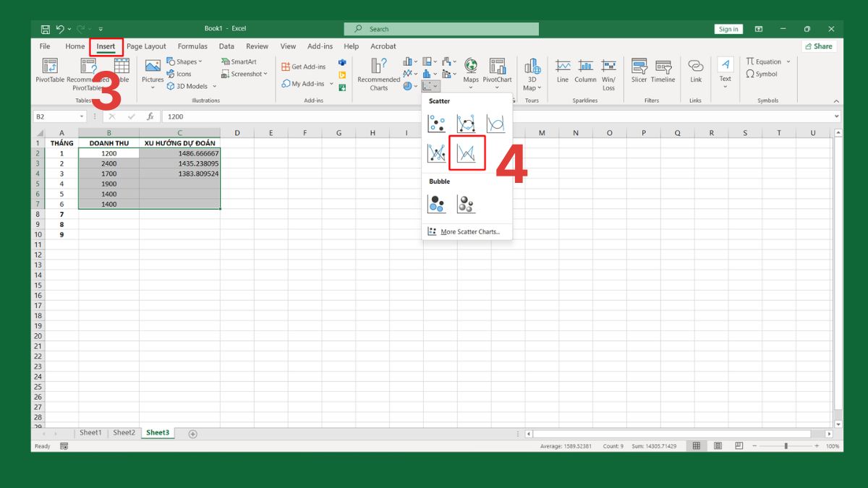Expand the Shapes dropdown
Image resolution: width=868 pixels, height=488 pixels.
coord(200,62)
